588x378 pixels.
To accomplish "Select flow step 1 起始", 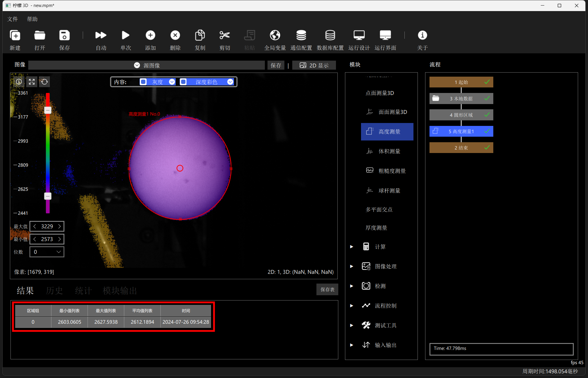I will tap(461, 82).
